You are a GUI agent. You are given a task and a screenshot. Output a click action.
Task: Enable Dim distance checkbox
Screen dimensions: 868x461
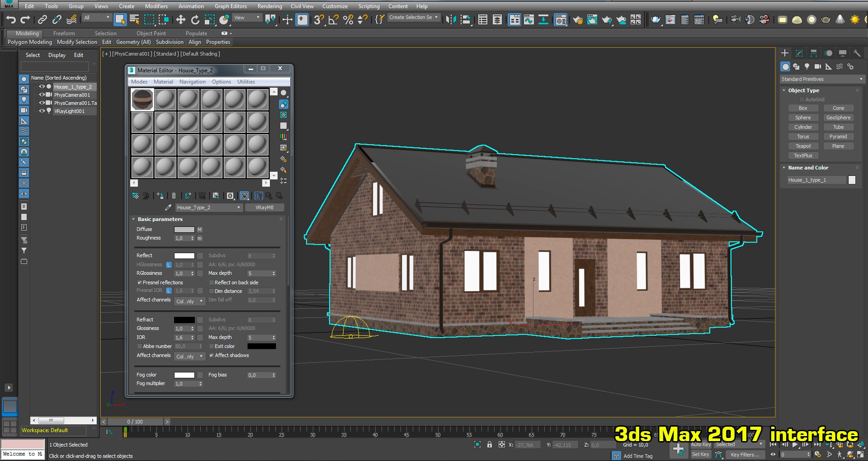pyautogui.click(x=211, y=291)
